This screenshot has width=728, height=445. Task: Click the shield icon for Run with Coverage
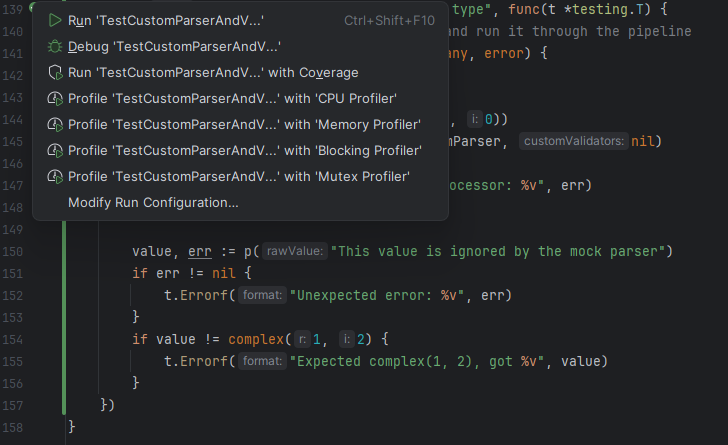tap(55, 72)
